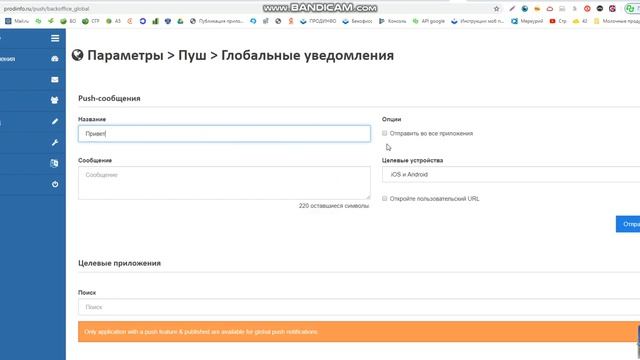Click the 'Целевые приложения' section heading
The width and height of the screenshot is (640, 360).
coord(120,263)
